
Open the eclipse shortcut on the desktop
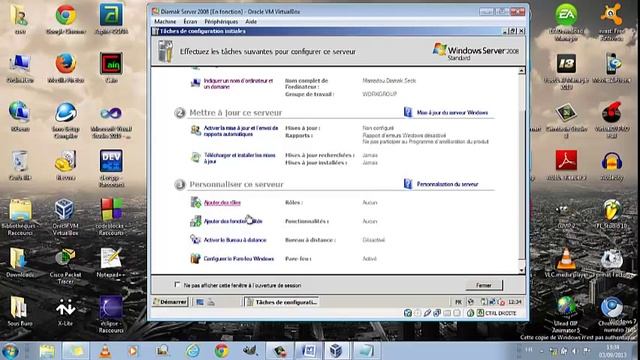pos(111,314)
